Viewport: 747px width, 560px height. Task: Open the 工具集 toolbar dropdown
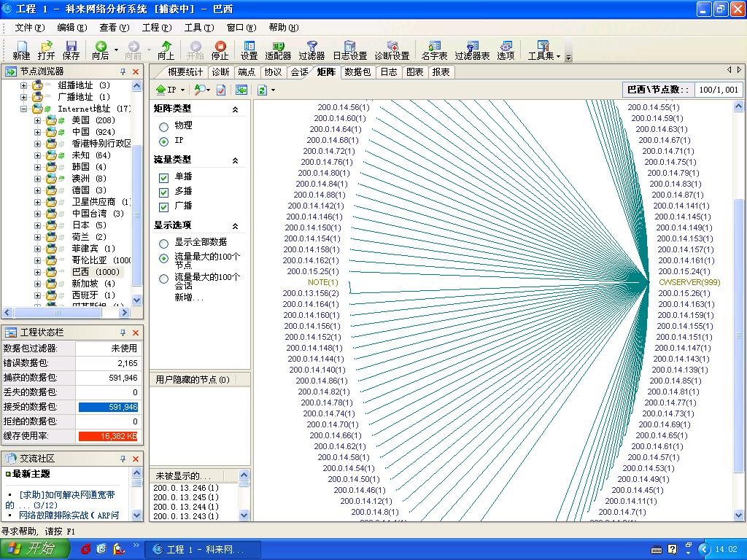(x=543, y=50)
